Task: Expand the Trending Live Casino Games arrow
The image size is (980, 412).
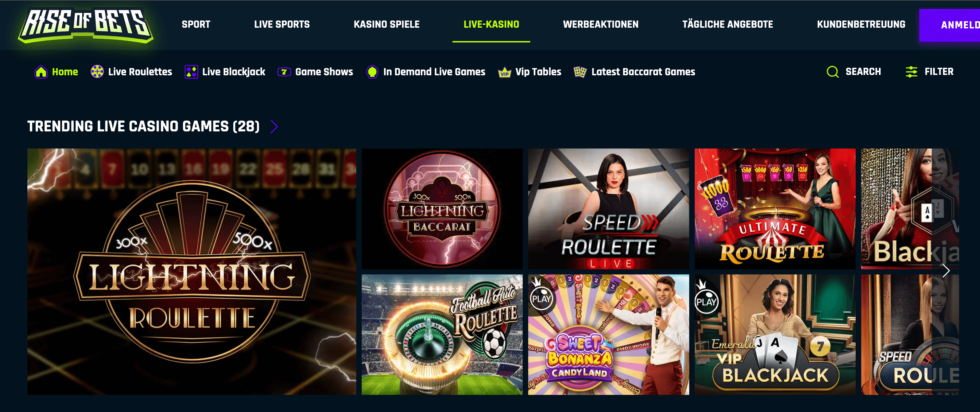Action: [274, 127]
